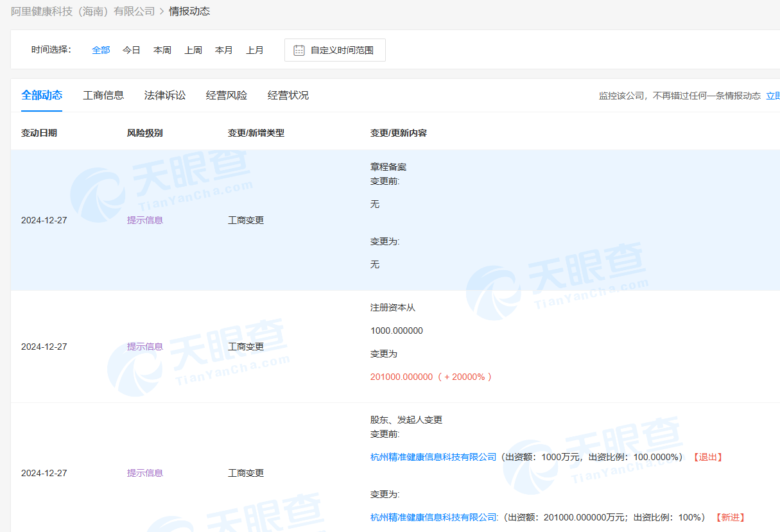This screenshot has width=780, height=532.
Task: Open 杭州精准健康信息科技有限公司 link marked 退出
Action: point(433,457)
